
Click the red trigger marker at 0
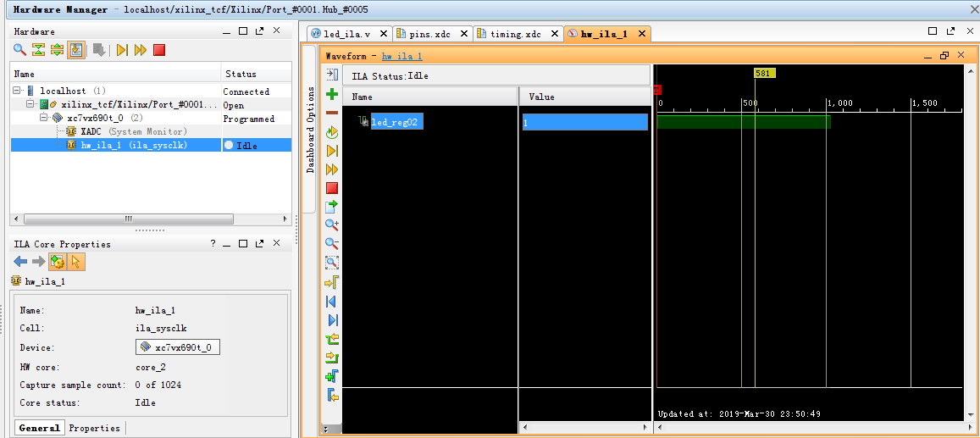coord(657,90)
